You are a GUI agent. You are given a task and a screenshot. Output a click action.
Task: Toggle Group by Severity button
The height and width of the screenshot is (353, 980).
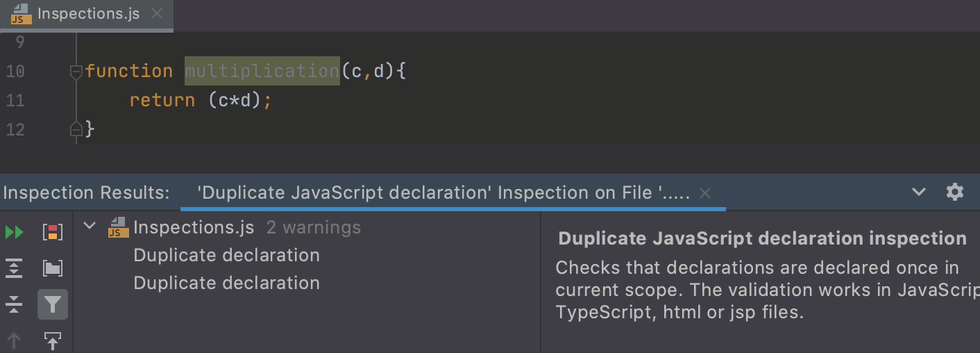[53, 232]
